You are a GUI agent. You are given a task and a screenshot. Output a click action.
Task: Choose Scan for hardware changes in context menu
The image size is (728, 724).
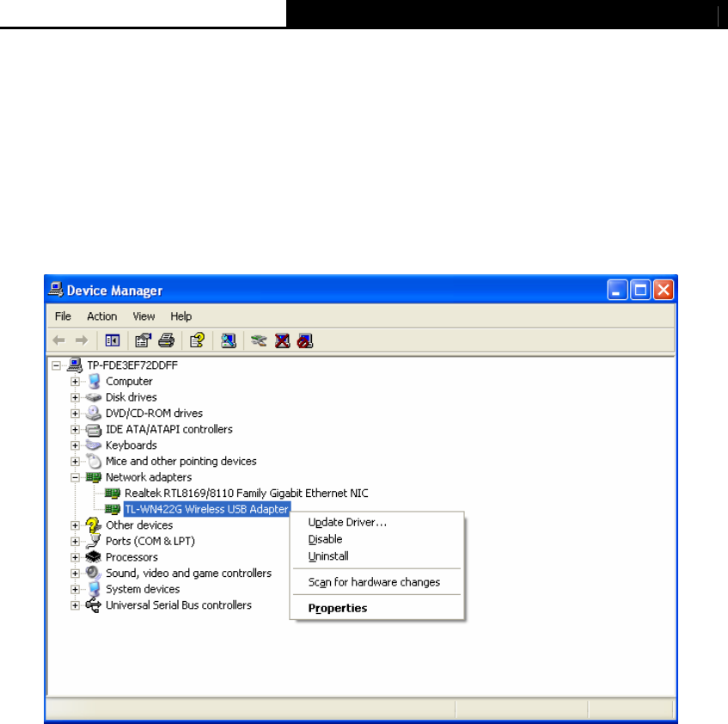coord(376,582)
